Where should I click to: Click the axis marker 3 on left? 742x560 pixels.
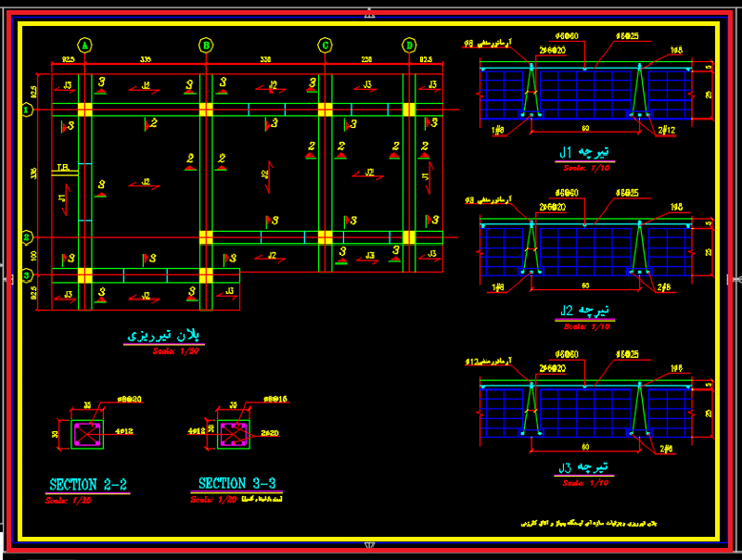pos(28,274)
